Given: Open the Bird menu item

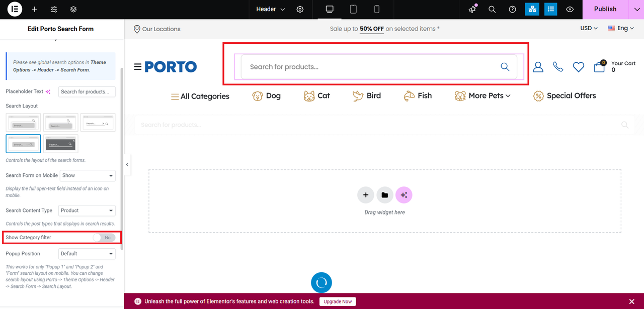Looking at the screenshot, I should (367, 95).
